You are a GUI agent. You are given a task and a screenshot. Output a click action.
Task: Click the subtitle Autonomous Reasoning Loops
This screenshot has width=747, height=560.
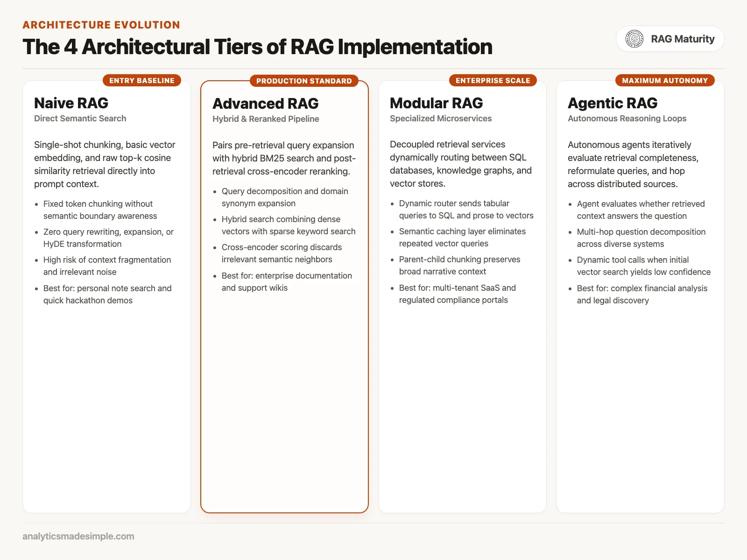pos(627,119)
